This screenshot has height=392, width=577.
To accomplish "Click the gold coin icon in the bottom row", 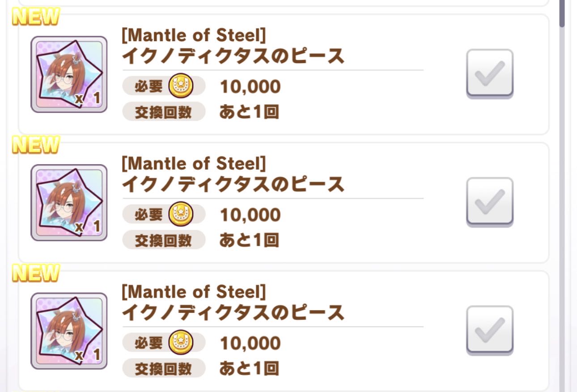I will (181, 343).
